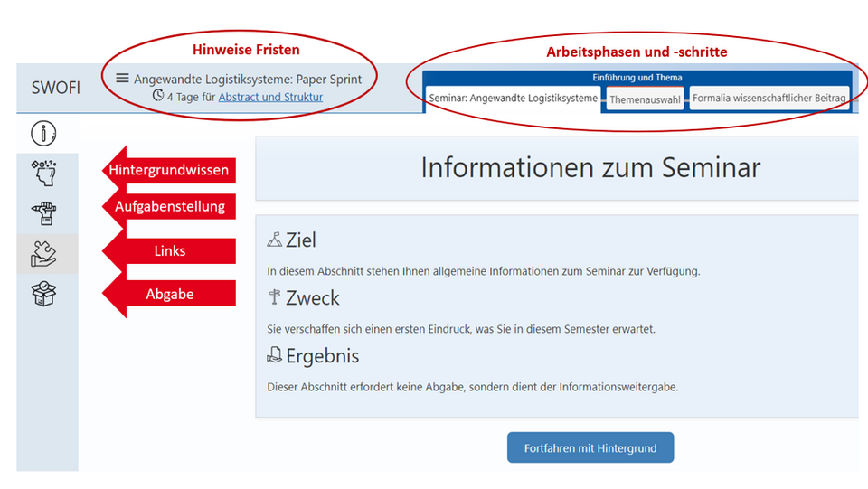Image resolution: width=868 pixels, height=489 pixels.
Task: Click the hamburger menu icon beside course title
Action: tap(122, 79)
